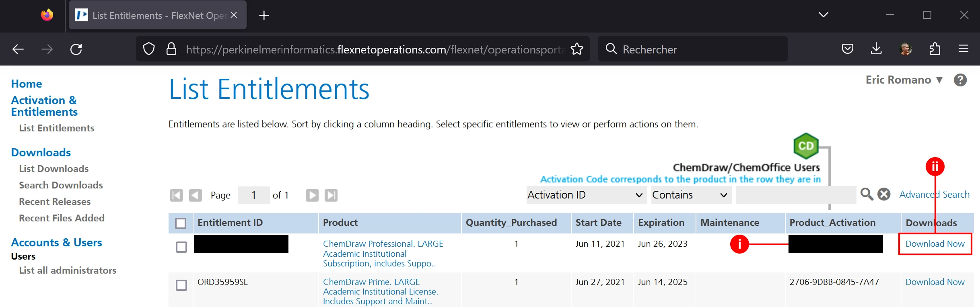Download Now for ChemDraw Prime row

pos(935,282)
